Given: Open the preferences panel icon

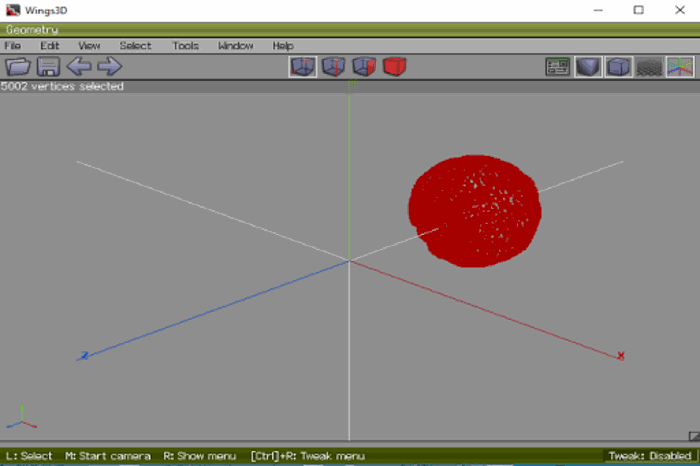Looking at the screenshot, I should (x=558, y=67).
